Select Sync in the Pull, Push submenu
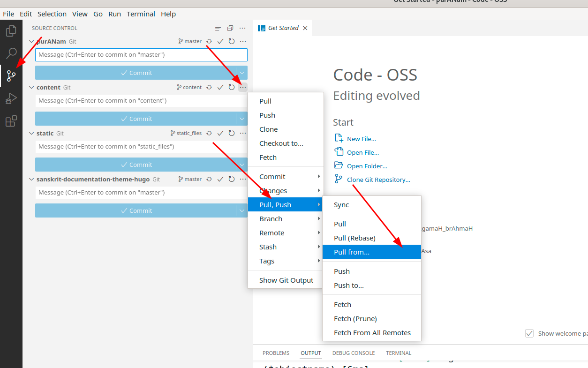 [372, 205]
